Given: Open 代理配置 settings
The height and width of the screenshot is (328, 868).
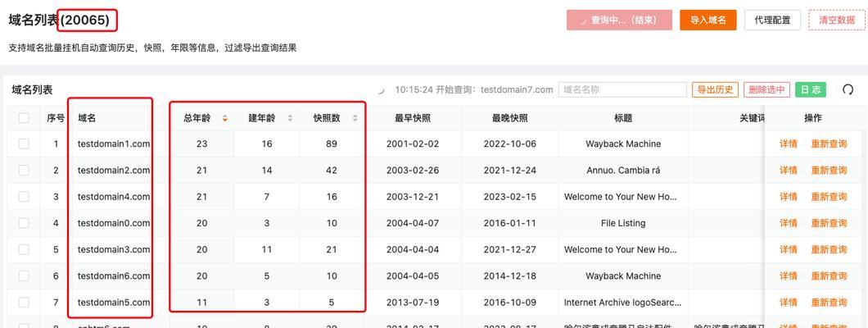Looking at the screenshot, I should 772,20.
